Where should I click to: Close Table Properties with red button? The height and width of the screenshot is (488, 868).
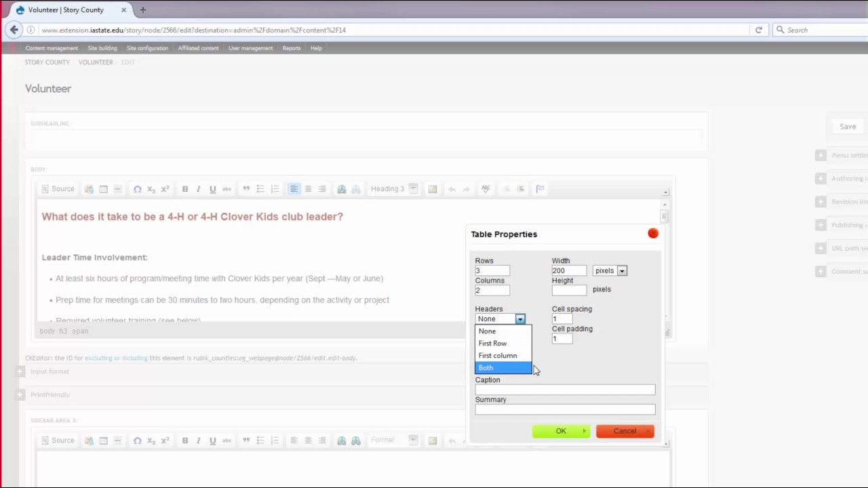[x=653, y=233]
